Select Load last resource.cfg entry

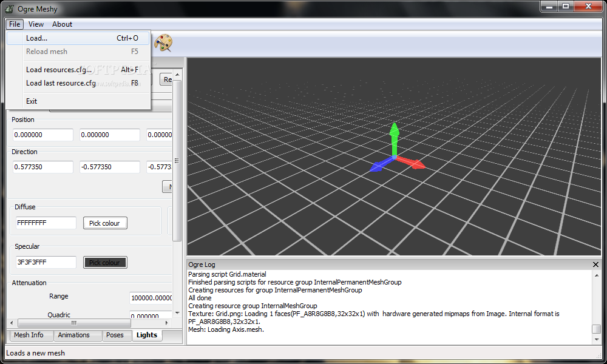pyautogui.click(x=78, y=83)
